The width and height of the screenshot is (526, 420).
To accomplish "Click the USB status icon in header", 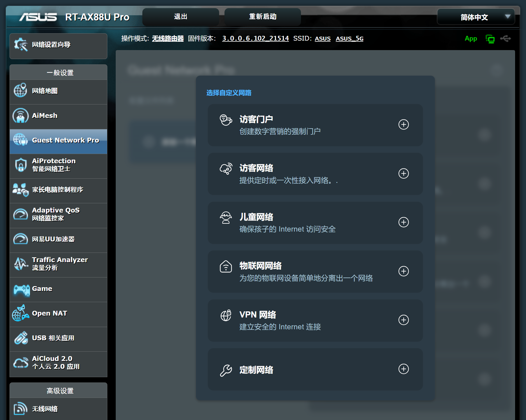I will 506,38.
